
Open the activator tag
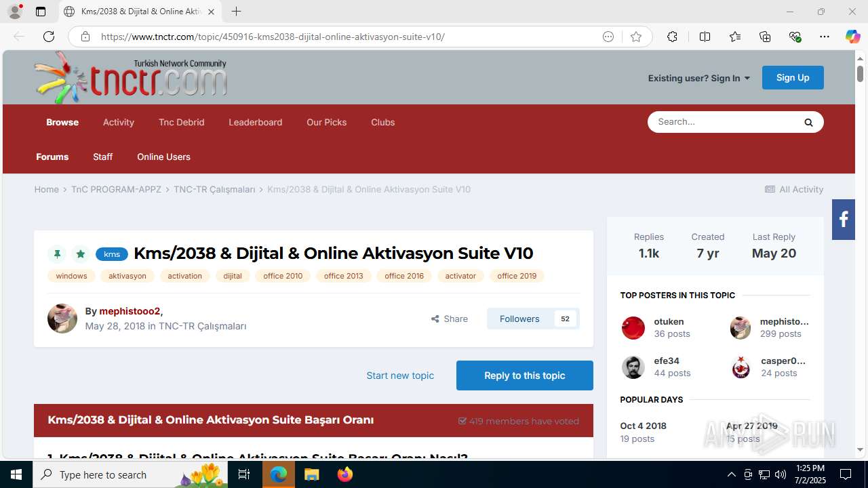click(460, 276)
